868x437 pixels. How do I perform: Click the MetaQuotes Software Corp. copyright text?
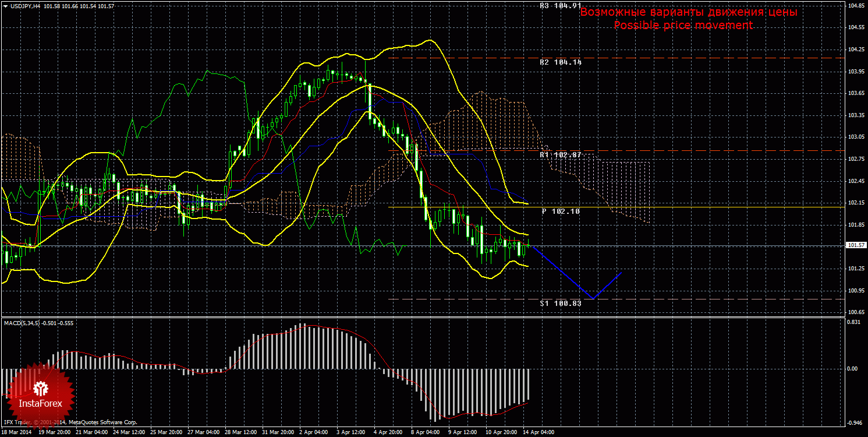tap(102, 422)
